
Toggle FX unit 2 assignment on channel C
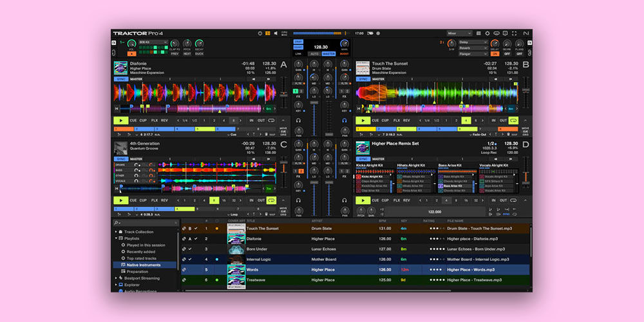[x=301, y=171]
